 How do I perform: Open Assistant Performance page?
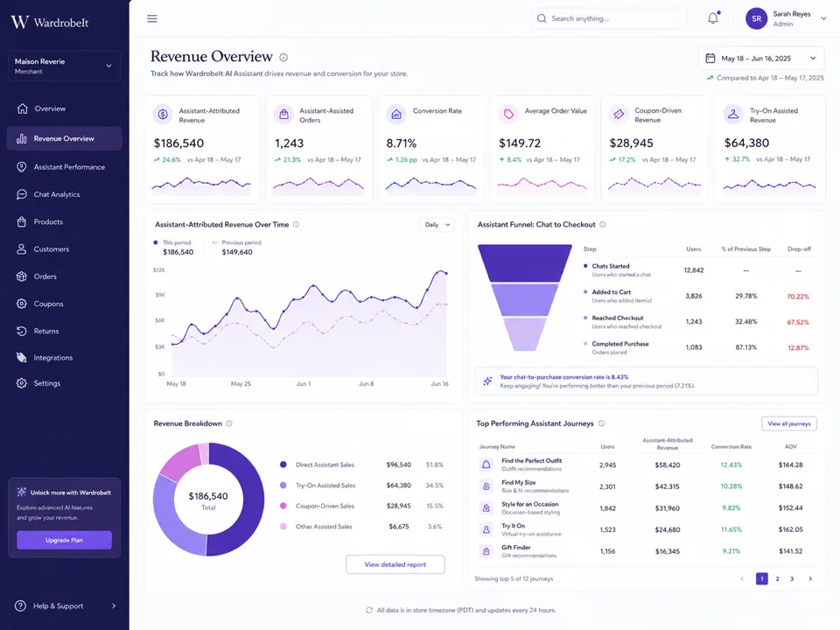click(64, 167)
